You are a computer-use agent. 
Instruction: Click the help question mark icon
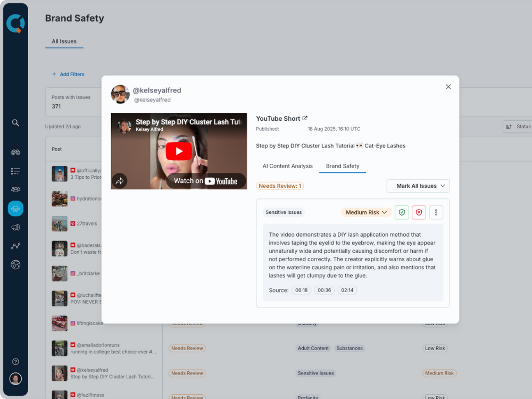tap(15, 362)
